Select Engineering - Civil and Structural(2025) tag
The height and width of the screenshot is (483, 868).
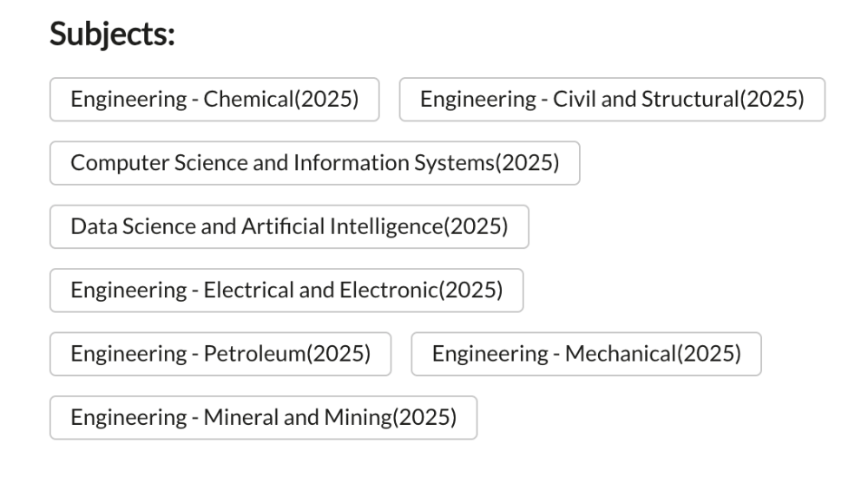click(x=612, y=100)
